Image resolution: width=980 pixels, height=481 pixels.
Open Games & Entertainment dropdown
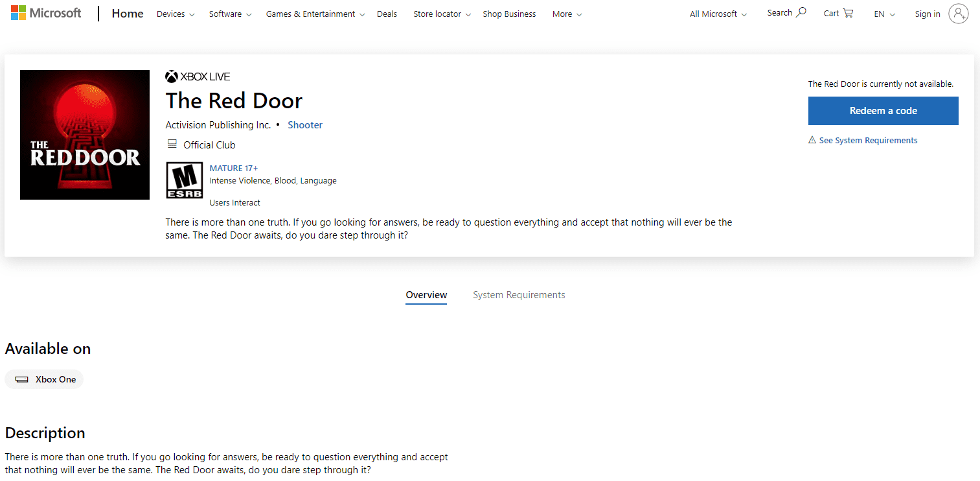(x=315, y=14)
